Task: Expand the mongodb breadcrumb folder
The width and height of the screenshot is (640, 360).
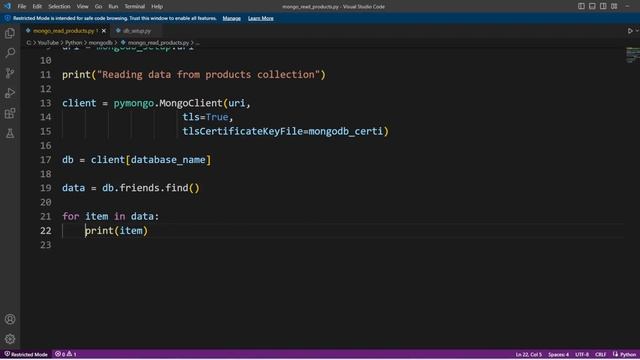Action: (x=100, y=42)
